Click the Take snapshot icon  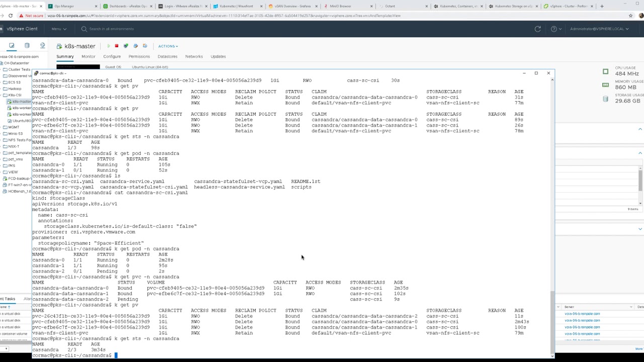pos(145,46)
